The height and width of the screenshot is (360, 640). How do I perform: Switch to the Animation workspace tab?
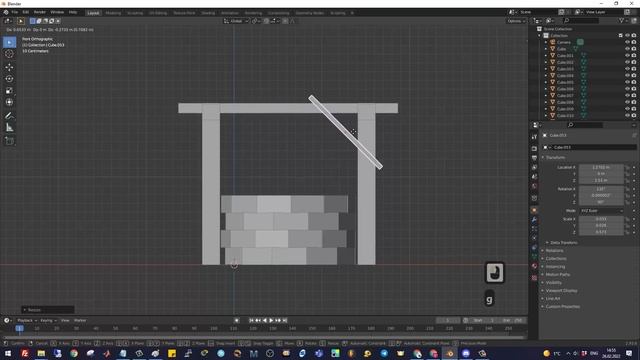pyautogui.click(x=230, y=13)
